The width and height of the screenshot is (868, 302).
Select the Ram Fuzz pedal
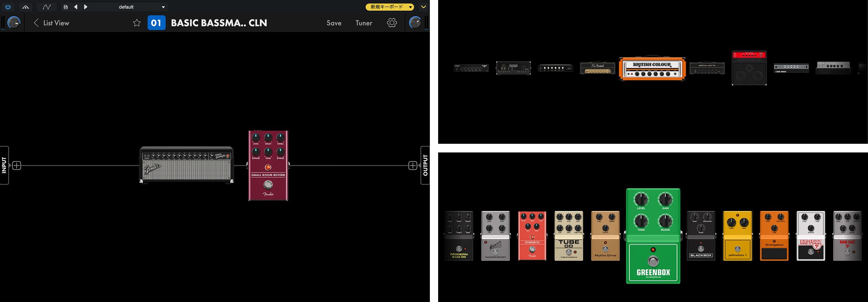point(848,236)
